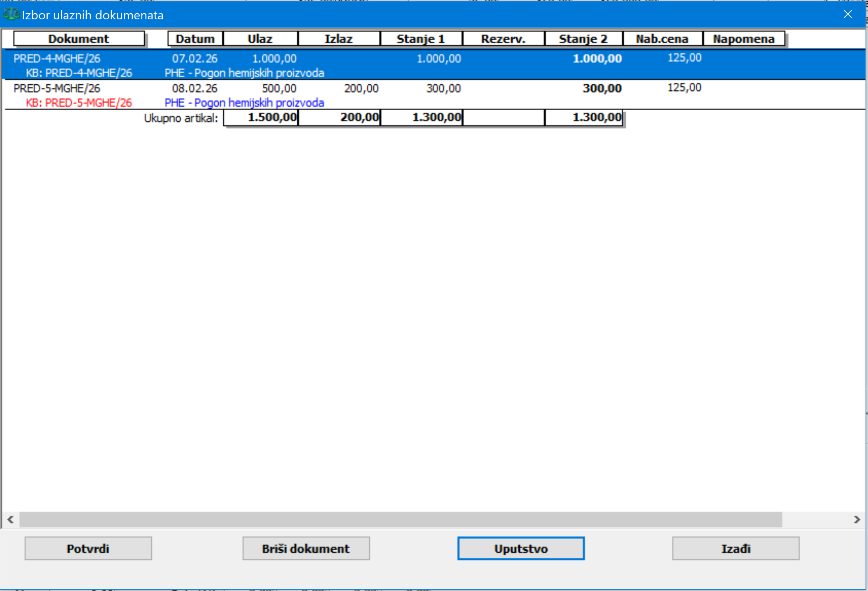Viewport: 868px width, 591px height.
Task: Click the bold Stanje 2 value 1.000,00
Action: pos(597,58)
